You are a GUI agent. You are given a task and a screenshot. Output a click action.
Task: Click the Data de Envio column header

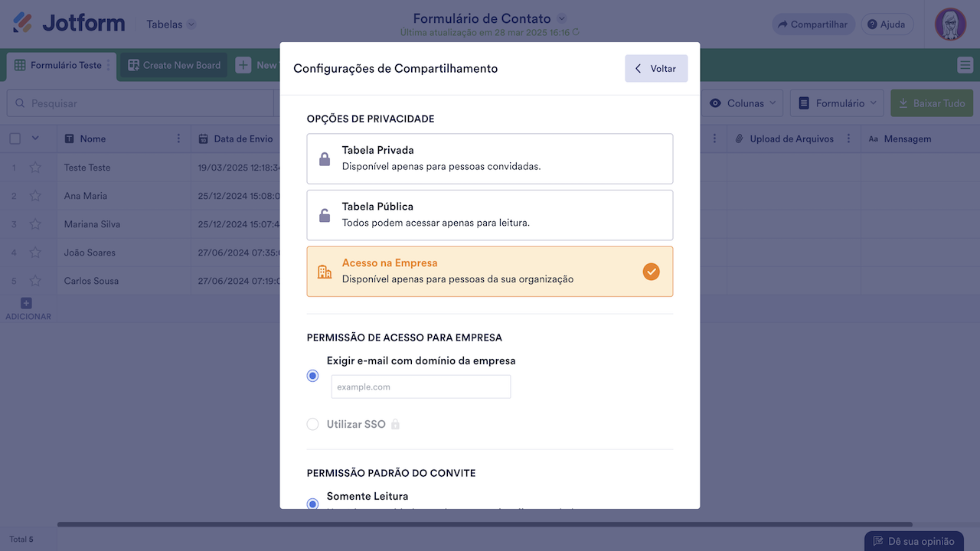click(236, 139)
